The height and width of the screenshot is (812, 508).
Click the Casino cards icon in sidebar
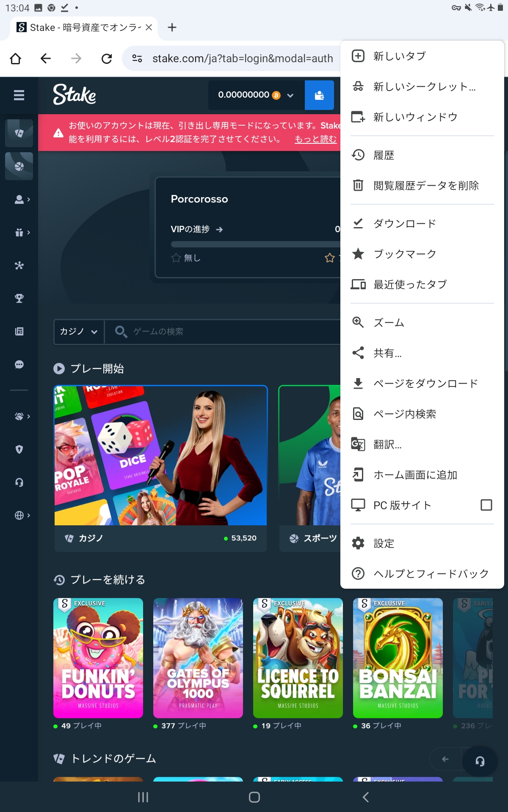click(x=19, y=133)
